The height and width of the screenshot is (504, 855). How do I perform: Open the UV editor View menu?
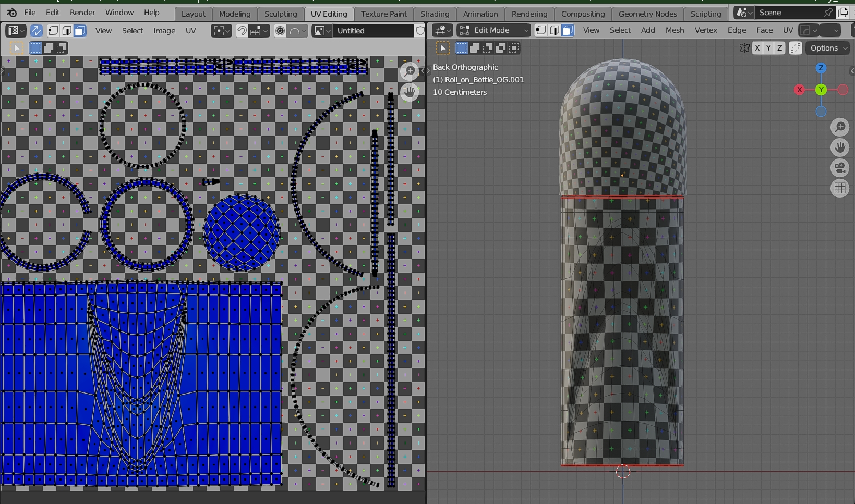coord(103,31)
